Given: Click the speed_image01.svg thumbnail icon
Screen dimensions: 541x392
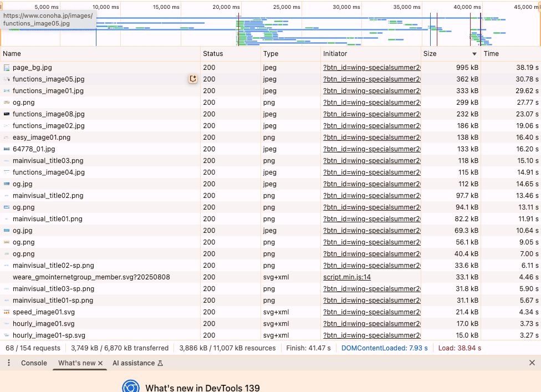Looking at the screenshot, I should click(7, 312).
